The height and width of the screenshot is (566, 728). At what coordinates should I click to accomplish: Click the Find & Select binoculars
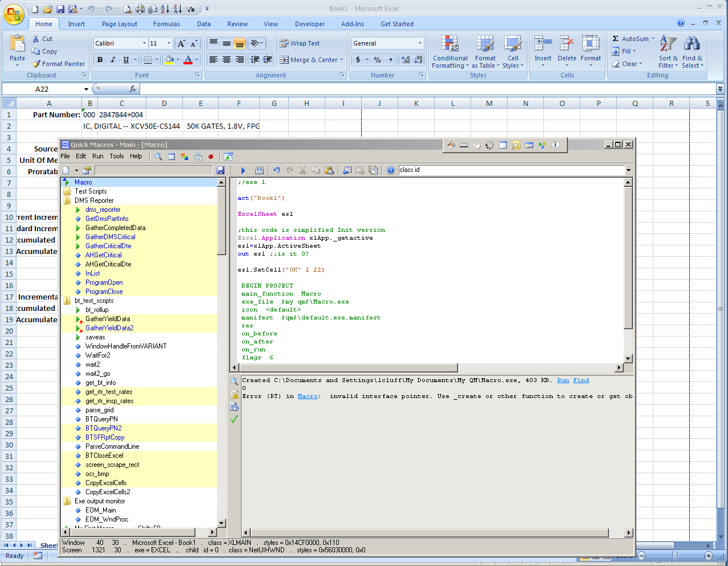692,52
